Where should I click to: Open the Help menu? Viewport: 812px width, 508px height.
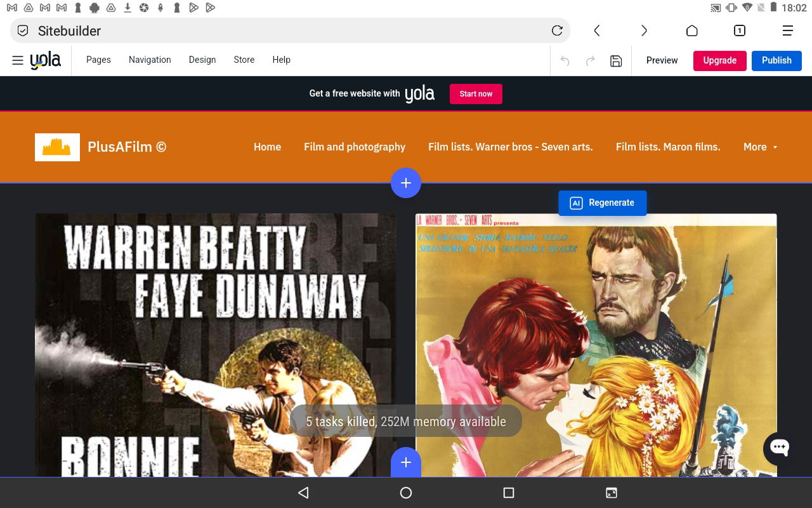(281, 60)
